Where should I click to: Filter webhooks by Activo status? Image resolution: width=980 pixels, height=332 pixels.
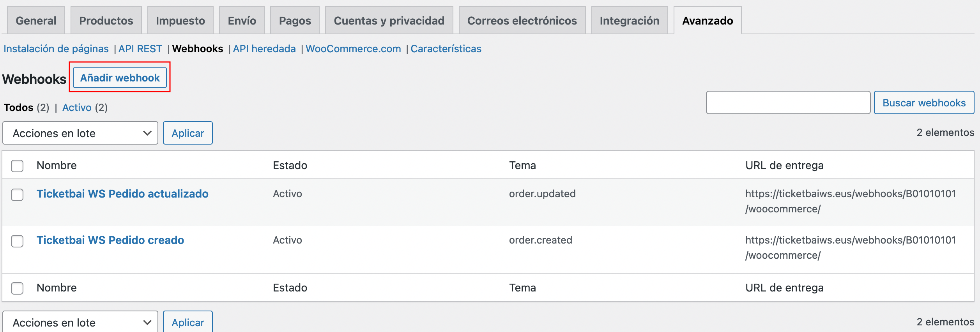pyautogui.click(x=77, y=108)
